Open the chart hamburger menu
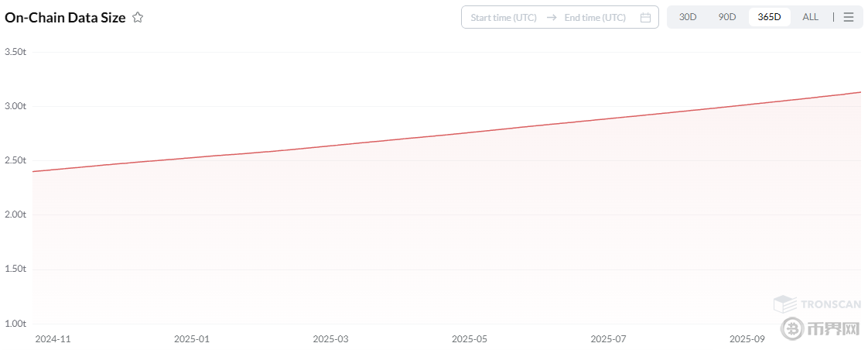The image size is (868, 350). [x=849, y=17]
